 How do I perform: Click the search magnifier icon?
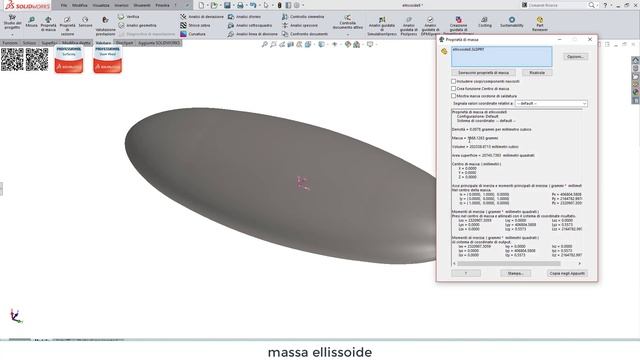(591, 5)
